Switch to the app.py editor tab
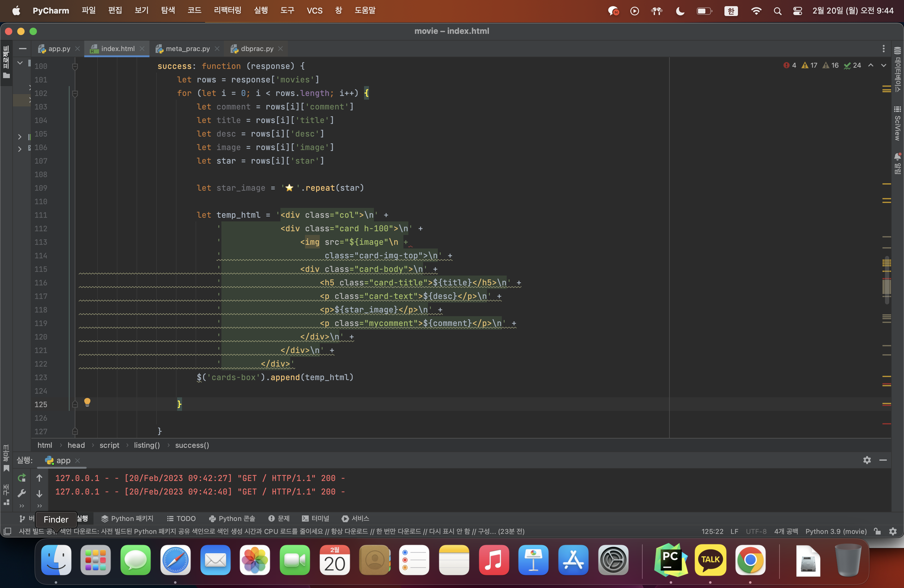 coord(59,49)
